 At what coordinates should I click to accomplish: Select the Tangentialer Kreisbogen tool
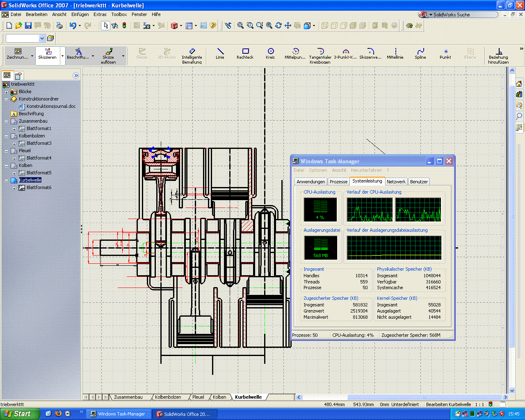point(320,56)
